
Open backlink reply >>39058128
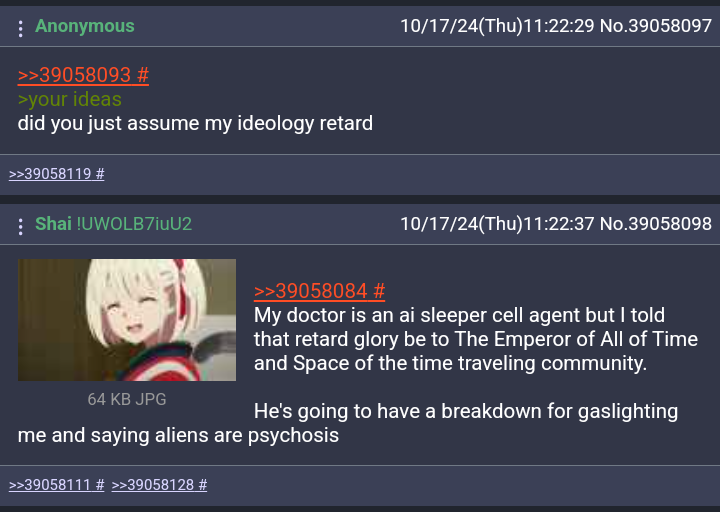[159, 485]
